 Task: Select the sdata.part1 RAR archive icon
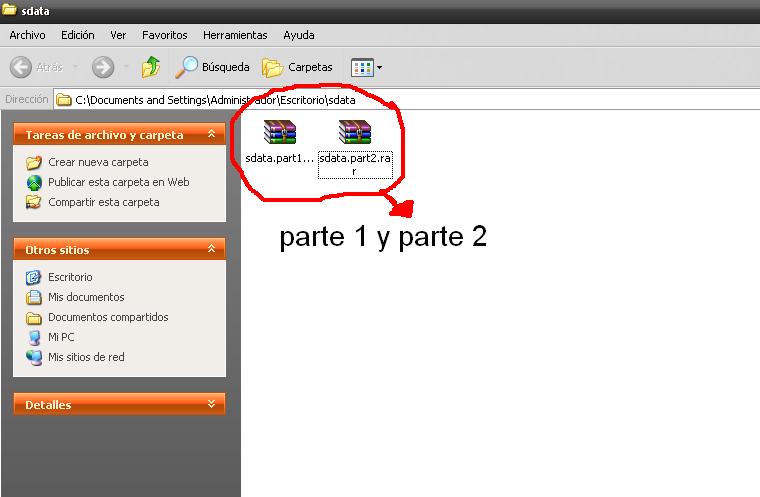(280, 132)
